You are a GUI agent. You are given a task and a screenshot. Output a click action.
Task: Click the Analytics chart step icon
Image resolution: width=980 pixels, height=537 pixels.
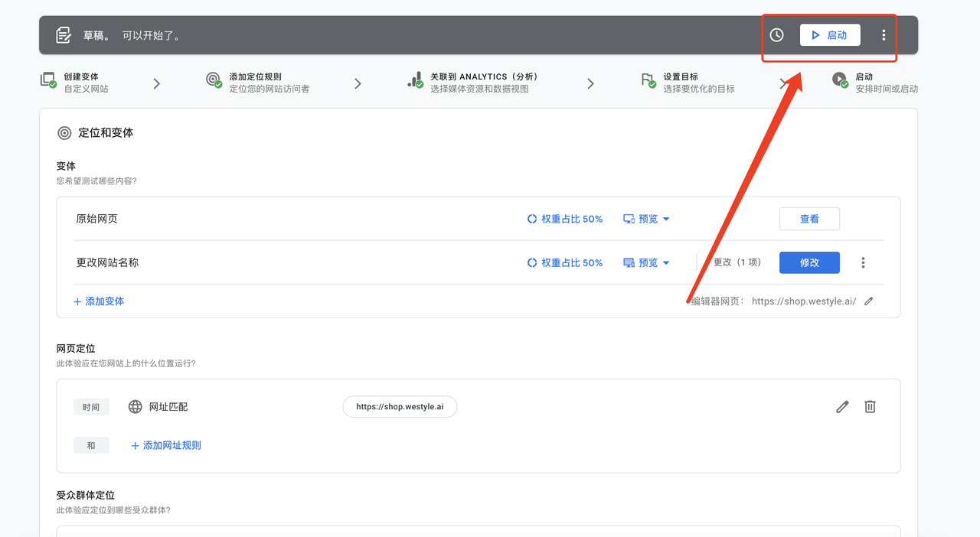pyautogui.click(x=416, y=80)
